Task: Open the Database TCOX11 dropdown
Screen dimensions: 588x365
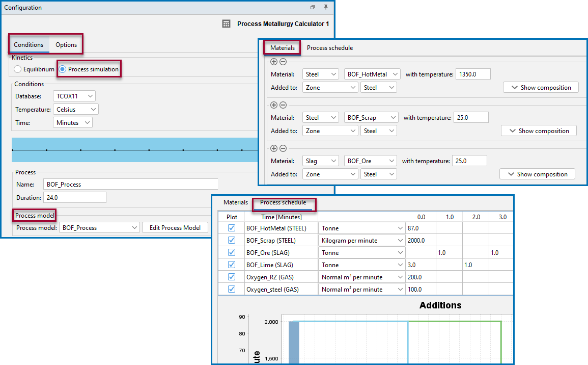Action: point(74,96)
